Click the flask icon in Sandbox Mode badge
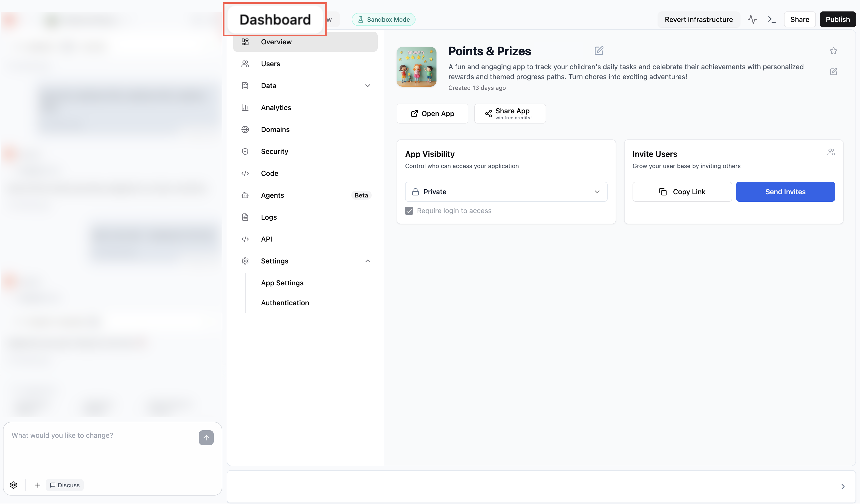 tap(361, 19)
